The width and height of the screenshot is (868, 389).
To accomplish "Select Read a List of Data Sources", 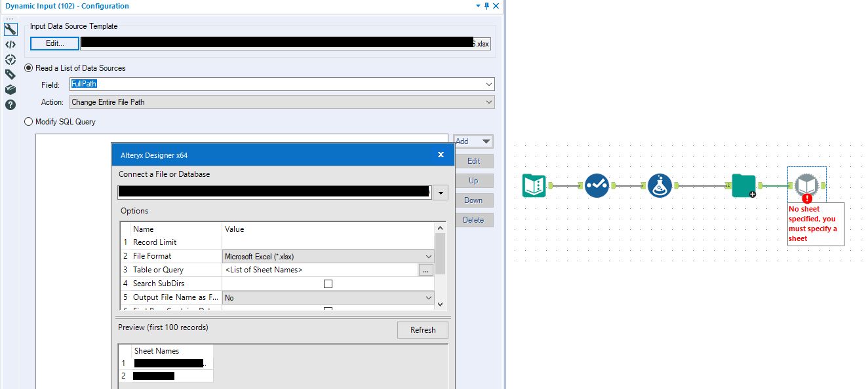I will [28, 67].
